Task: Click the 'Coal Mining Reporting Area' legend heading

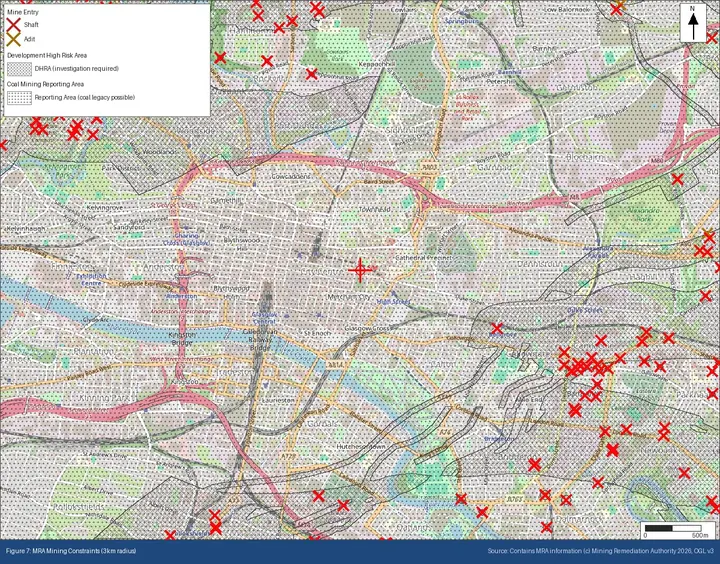Action: pos(45,84)
